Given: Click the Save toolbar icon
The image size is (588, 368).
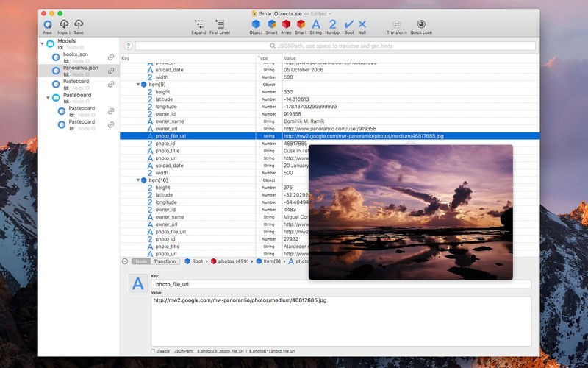Looking at the screenshot, I should pos(79,26).
